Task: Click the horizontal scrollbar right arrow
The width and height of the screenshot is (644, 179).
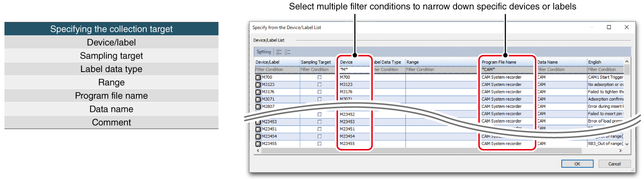Action: point(621,151)
